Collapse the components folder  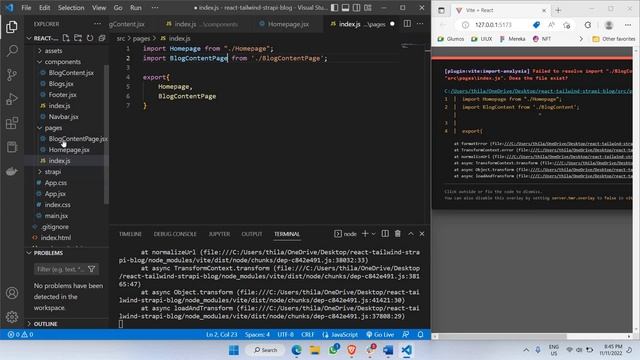click(62, 62)
